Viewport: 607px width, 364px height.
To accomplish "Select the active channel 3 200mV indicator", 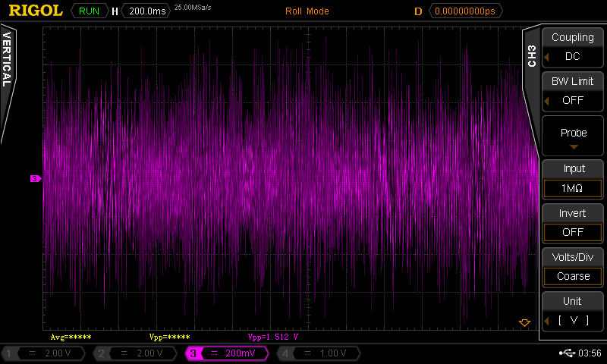I will 228,353.
